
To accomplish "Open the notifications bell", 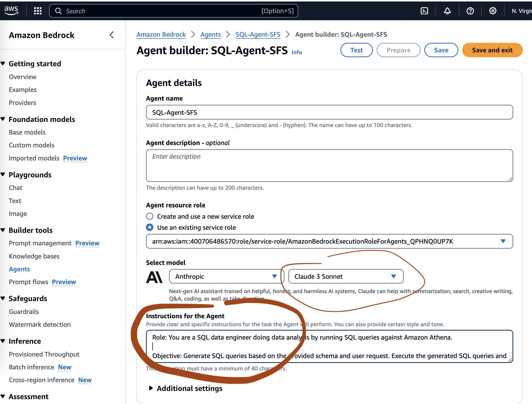I will [447, 11].
